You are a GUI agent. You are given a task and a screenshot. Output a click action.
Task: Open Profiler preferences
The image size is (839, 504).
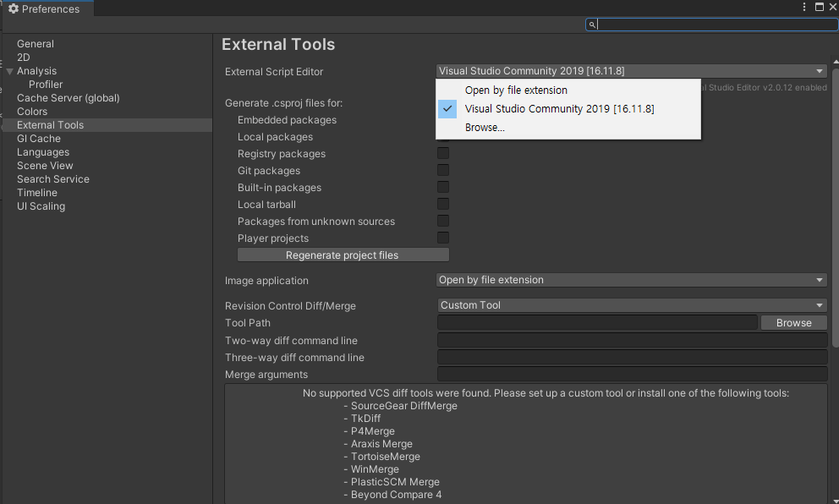click(x=46, y=85)
